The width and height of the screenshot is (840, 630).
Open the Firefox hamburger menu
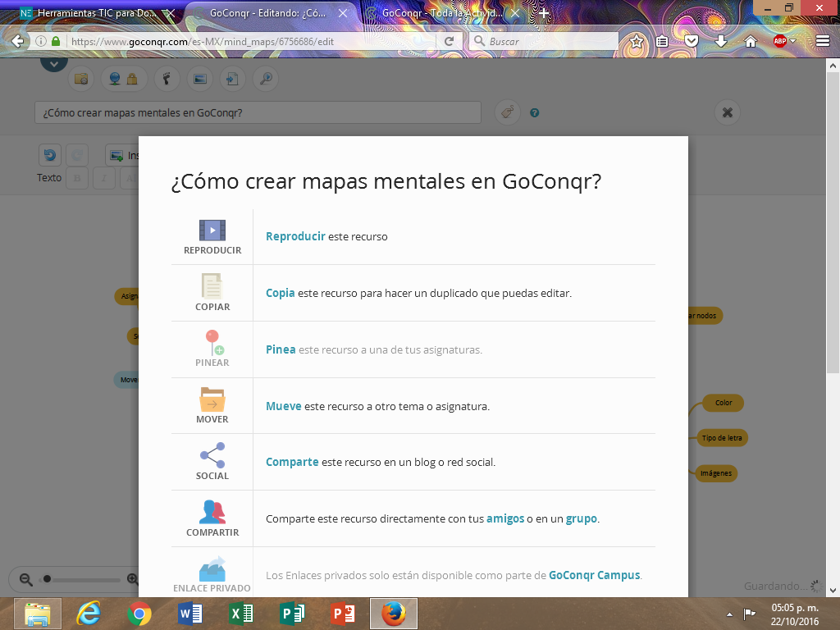823,41
